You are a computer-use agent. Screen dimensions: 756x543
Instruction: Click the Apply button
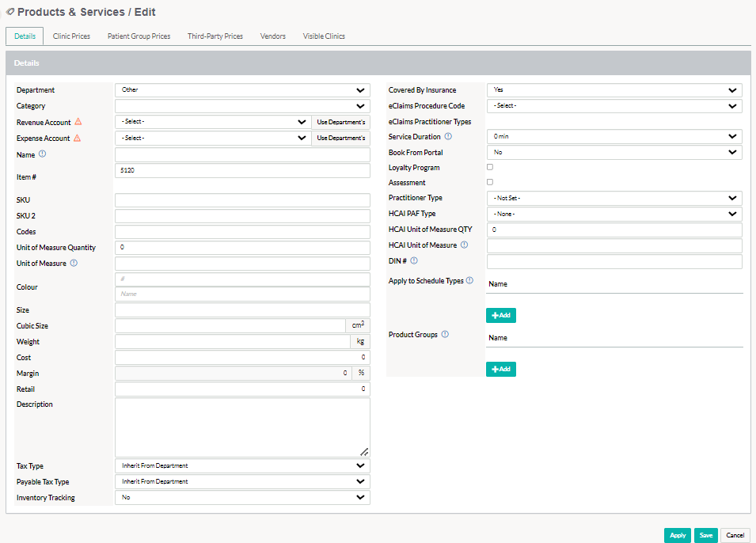678,535
